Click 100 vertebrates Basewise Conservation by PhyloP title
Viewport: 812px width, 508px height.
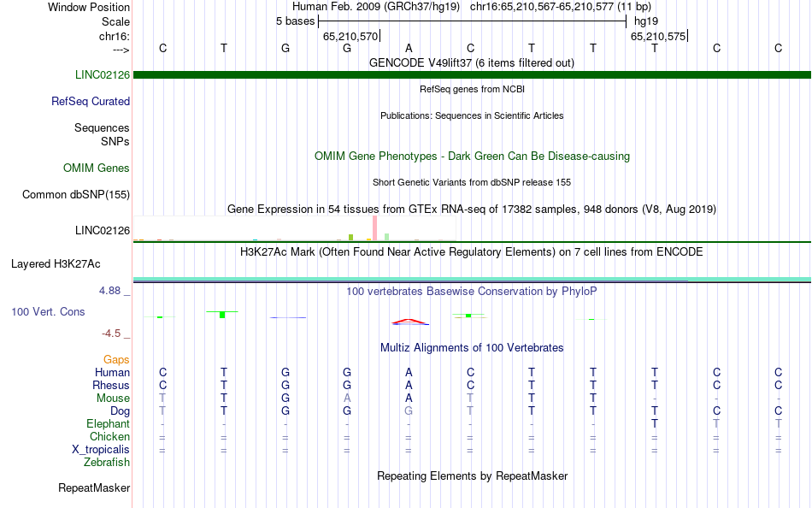[x=472, y=292]
